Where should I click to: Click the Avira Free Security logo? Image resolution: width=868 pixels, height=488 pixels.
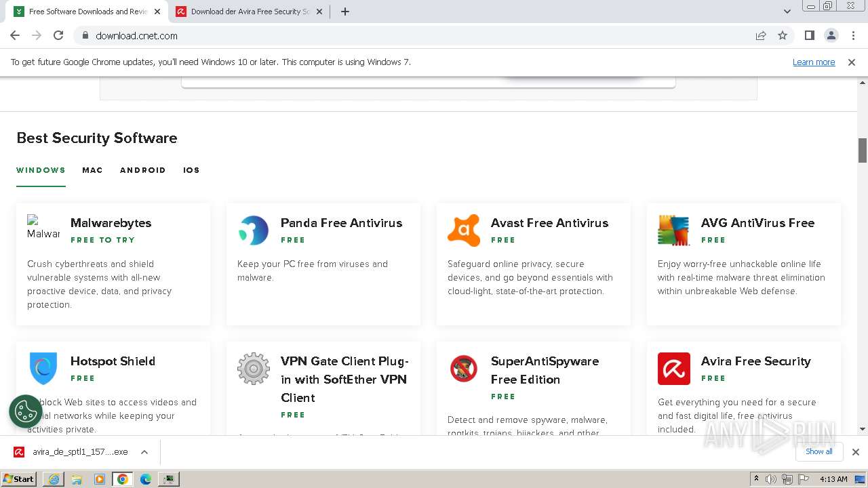click(674, 369)
